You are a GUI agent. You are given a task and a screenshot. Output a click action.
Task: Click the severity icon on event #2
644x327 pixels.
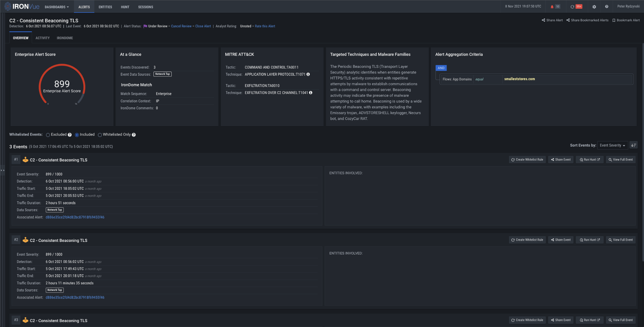pyautogui.click(x=25, y=240)
